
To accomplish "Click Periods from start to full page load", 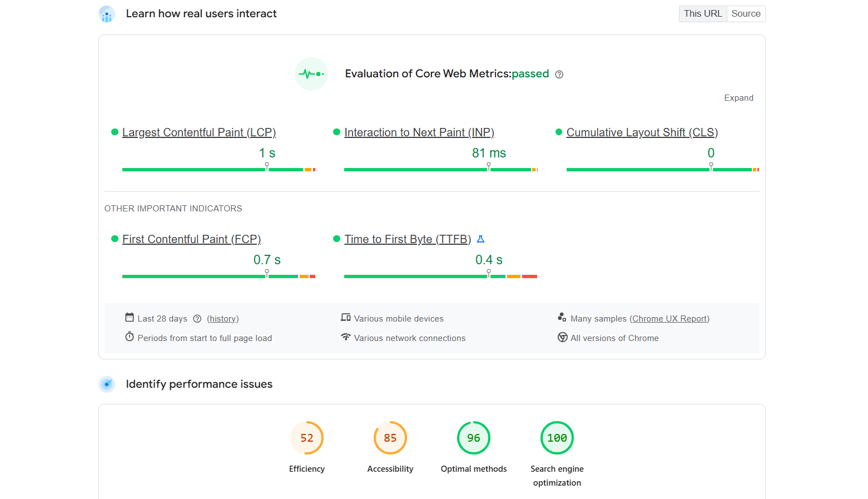I will (205, 338).
